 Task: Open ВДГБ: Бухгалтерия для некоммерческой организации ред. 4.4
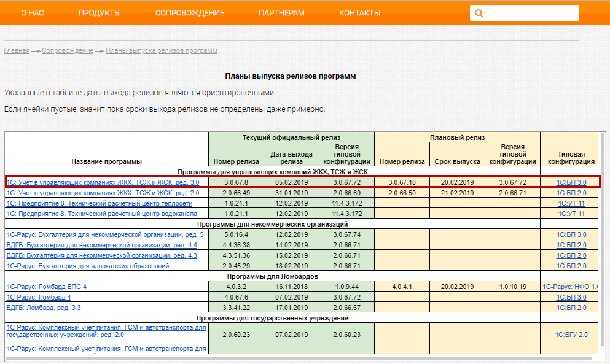102,246
